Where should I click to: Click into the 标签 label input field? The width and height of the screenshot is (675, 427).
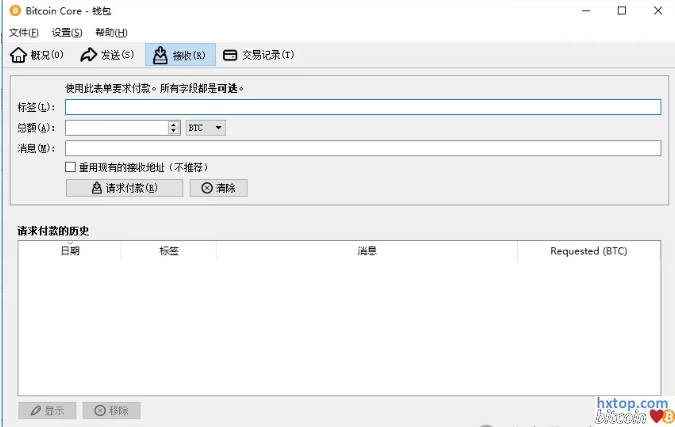point(362,107)
